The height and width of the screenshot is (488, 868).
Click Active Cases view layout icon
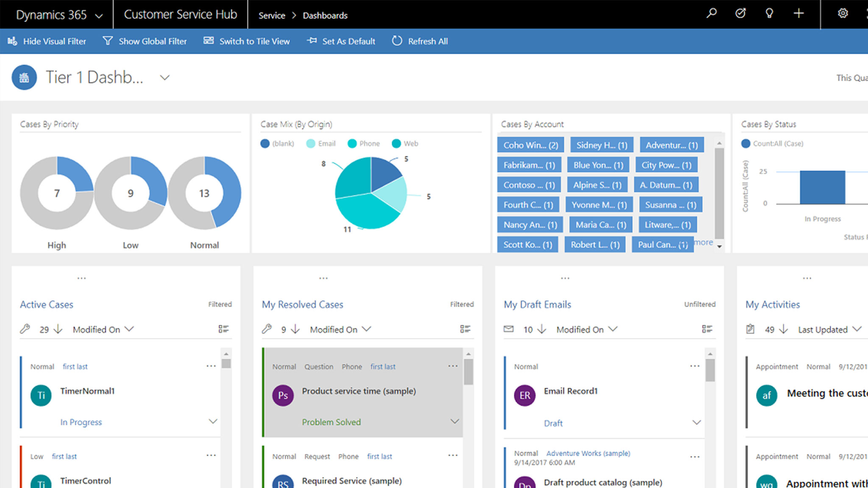223,329
